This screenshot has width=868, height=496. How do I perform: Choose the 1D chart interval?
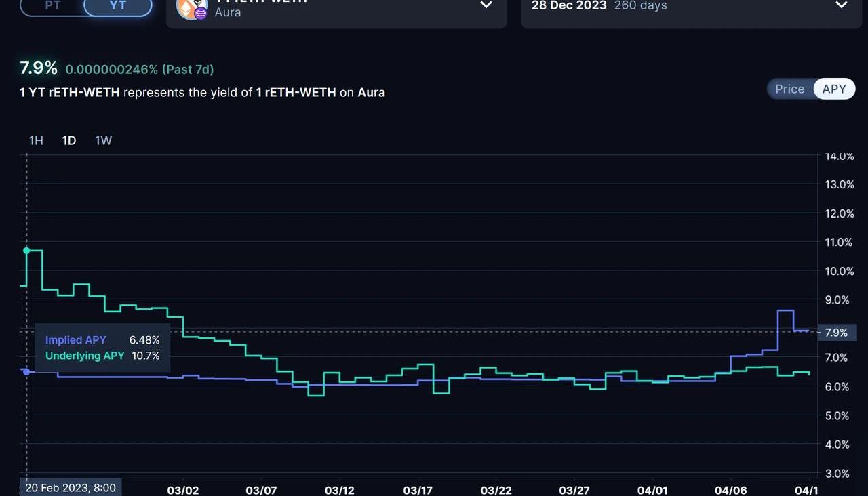click(69, 140)
